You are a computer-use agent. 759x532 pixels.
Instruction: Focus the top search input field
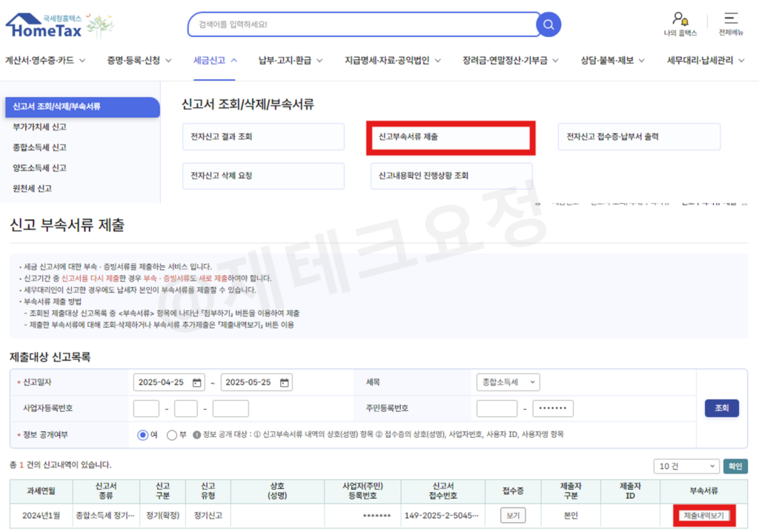pyautogui.click(x=363, y=24)
